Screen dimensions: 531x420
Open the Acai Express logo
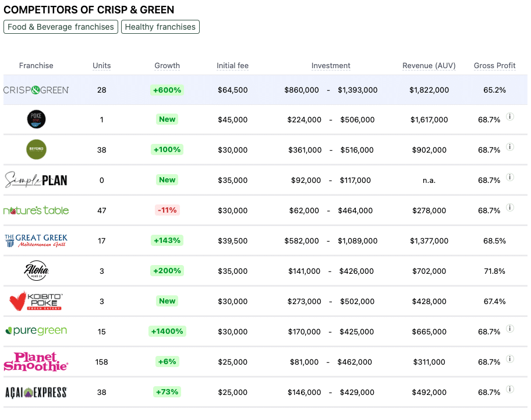click(x=36, y=392)
